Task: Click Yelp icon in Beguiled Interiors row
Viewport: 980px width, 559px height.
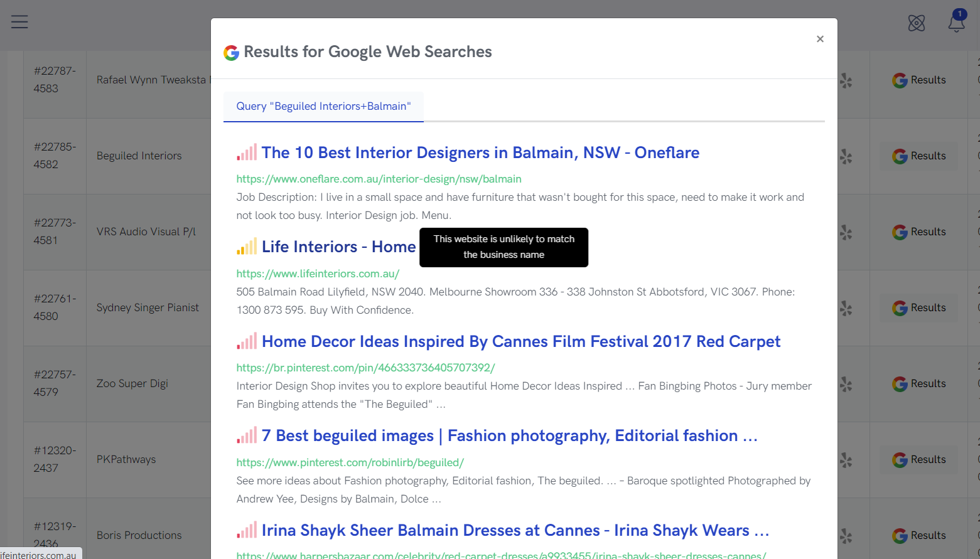Action: pyautogui.click(x=846, y=157)
